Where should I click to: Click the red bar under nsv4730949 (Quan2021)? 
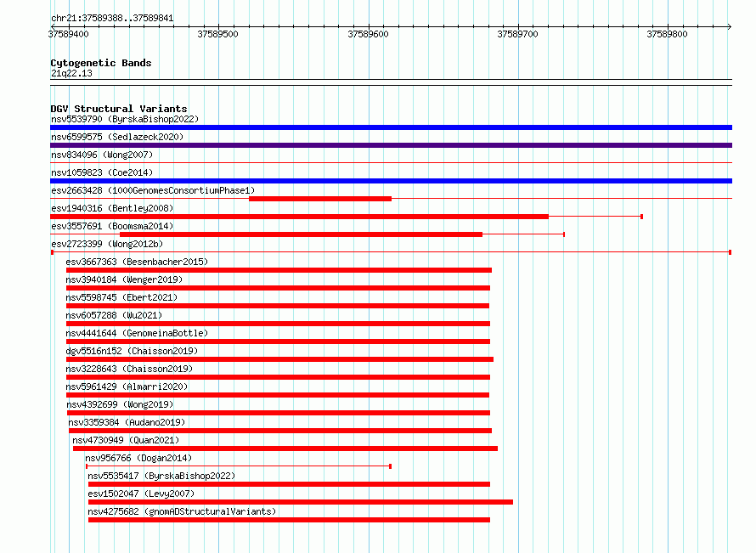[x=285, y=449]
